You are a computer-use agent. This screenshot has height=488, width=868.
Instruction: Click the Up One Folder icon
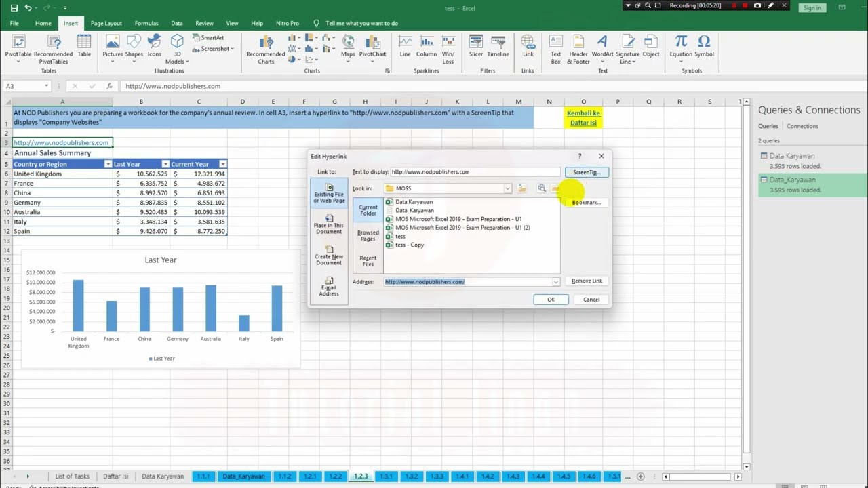click(522, 188)
